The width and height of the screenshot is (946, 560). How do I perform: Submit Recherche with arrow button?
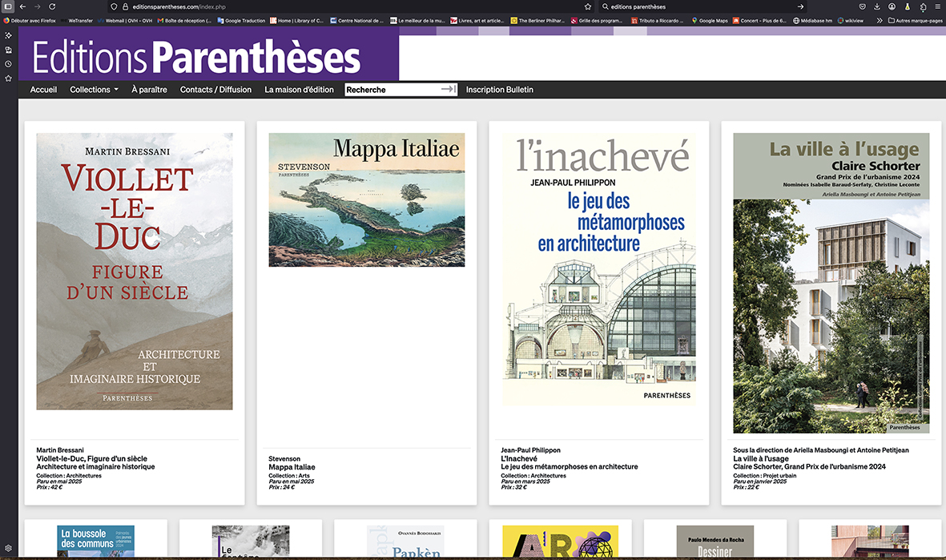click(x=449, y=89)
